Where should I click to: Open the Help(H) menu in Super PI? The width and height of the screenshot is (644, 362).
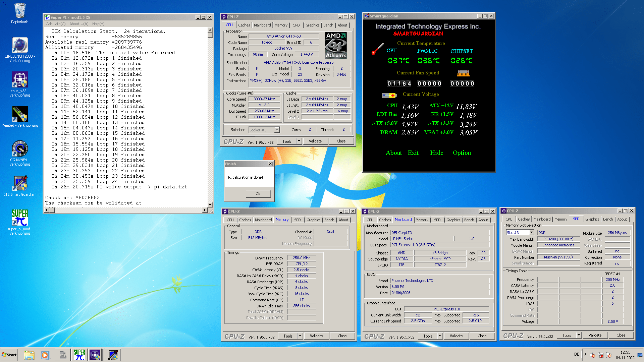pos(98,24)
